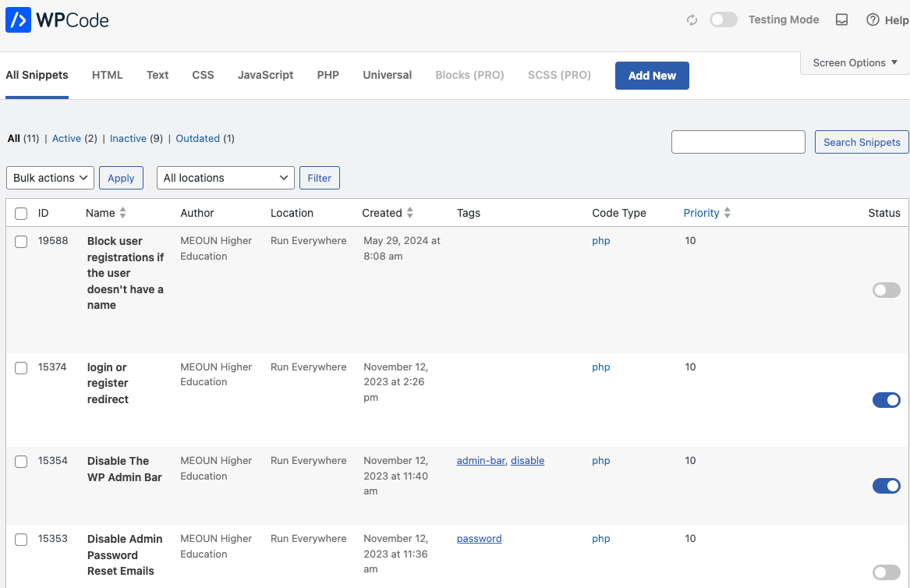Switch to the PHP tab
910x588 pixels.
click(x=328, y=76)
